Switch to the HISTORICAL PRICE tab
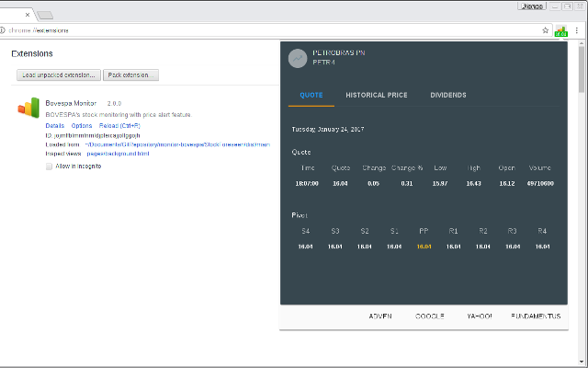Viewport: 588px width, 368px height. click(377, 95)
